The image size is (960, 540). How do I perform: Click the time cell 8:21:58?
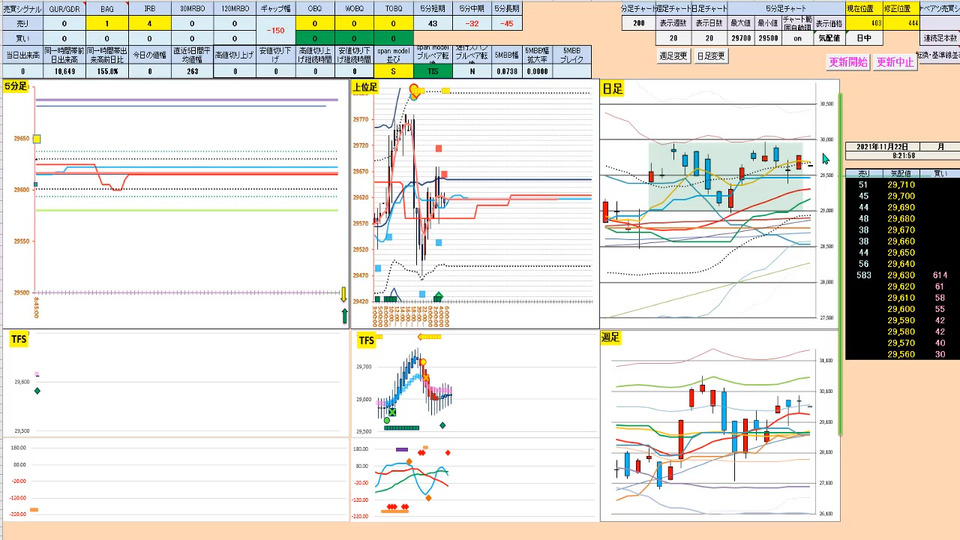click(x=903, y=156)
